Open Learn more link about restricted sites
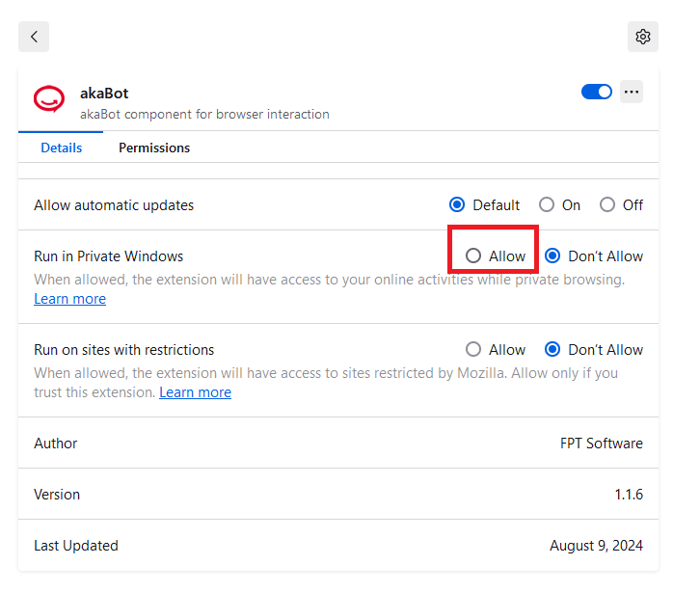The width and height of the screenshot is (700, 592). (195, 392)
